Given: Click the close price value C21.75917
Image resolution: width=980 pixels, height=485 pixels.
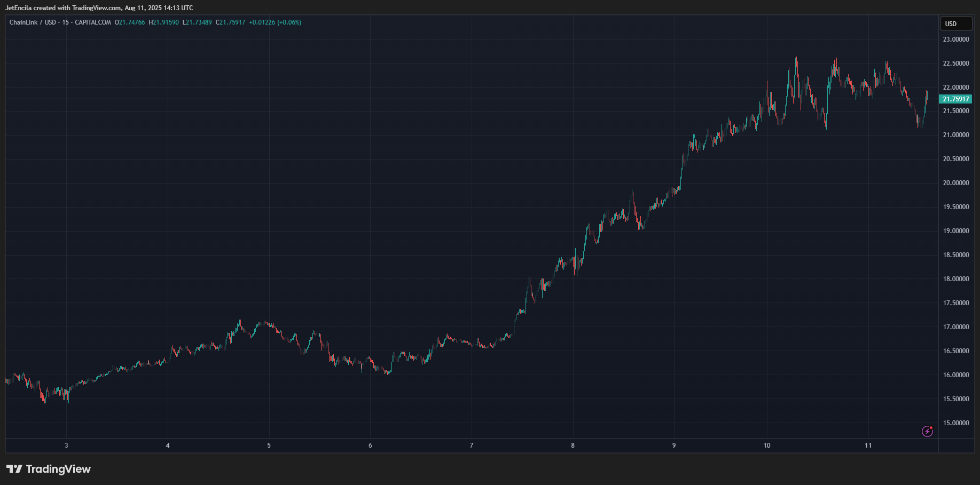Looking at the screenshot, I should (230, 22).
